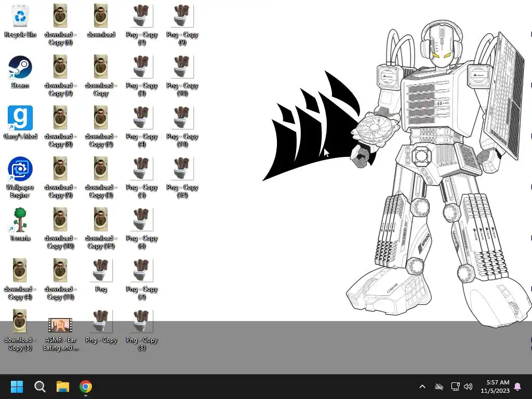Image resolution: width=532 pixels, height=399 pixels.
Task: Select the Png - Copy (4) file
Action: [x=141, y=127]
